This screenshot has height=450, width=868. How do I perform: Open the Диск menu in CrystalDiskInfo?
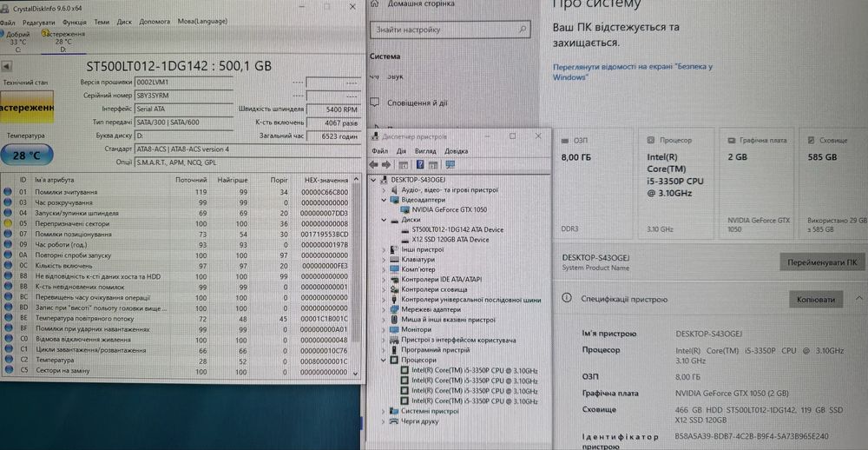(124, 23)
